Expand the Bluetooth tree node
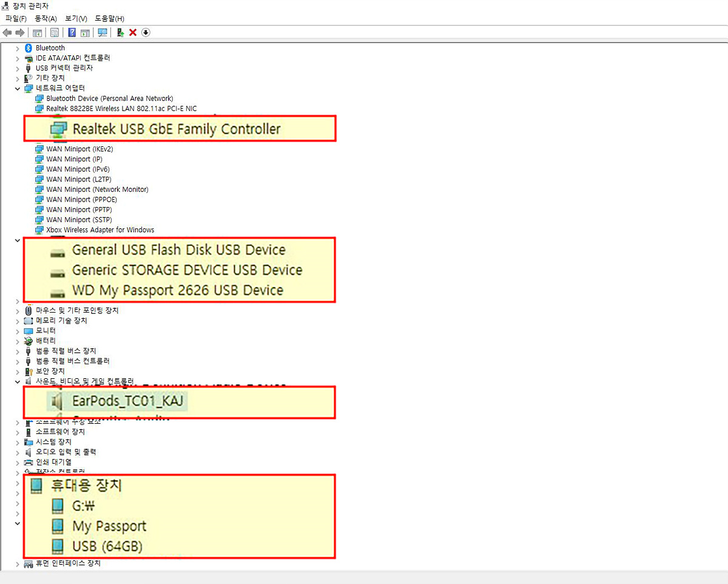This screenshot has height=584, width=728. click(17, 48)
